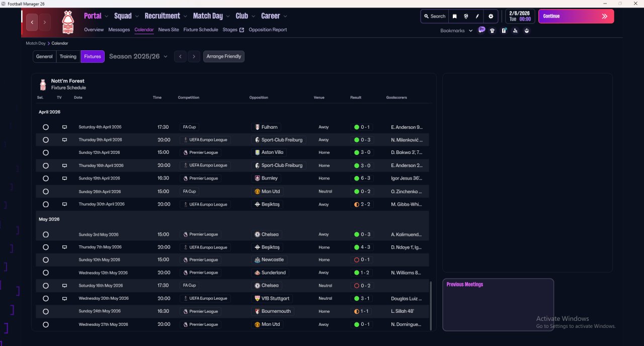Image resolution: width=644 pixels, height=346 pixels.
Task: Click the Newcastle club badge
Action: point(258,260)
